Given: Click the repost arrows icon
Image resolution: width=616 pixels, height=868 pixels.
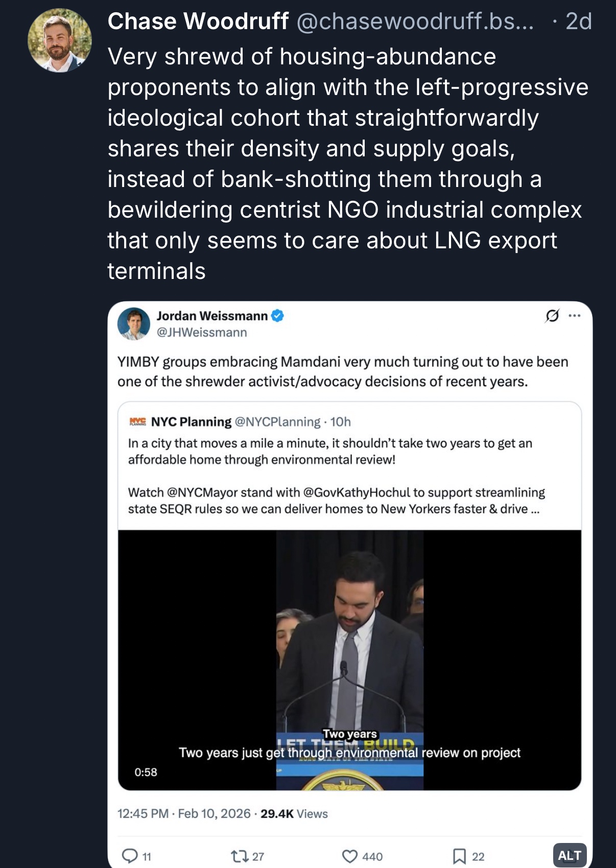Looking at the screenshot, I should click(239, 856).
